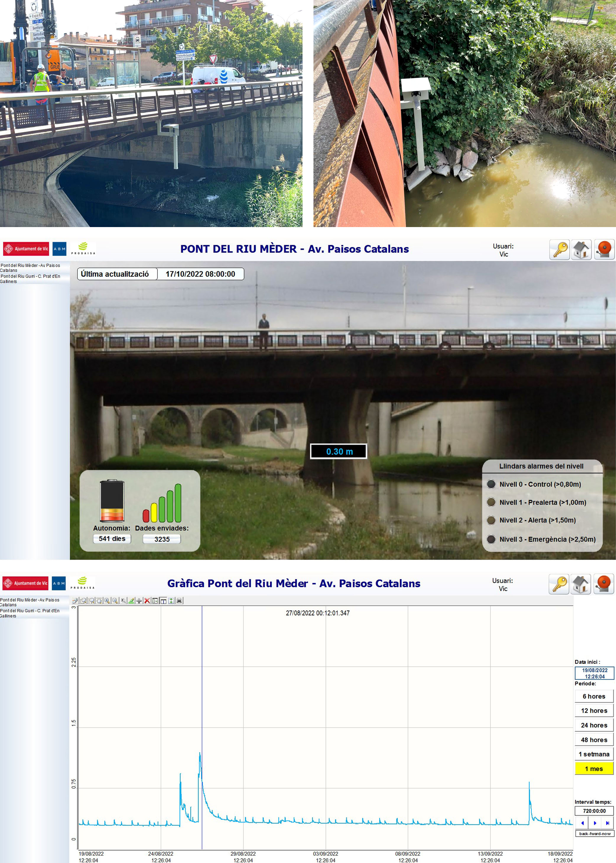616x863 pixels.
Task: Click the green paintbrush icon in graph toolbar
Action: [131, 601]
